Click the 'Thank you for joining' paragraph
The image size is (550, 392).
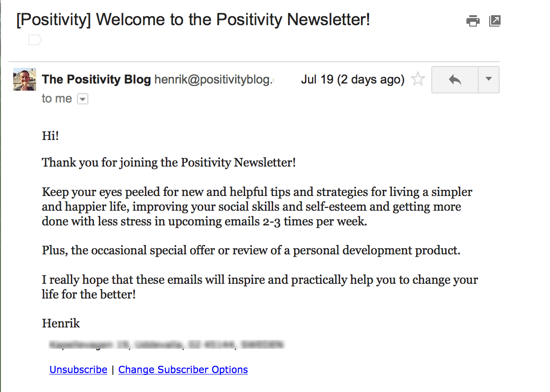click(x=169, y=162)
